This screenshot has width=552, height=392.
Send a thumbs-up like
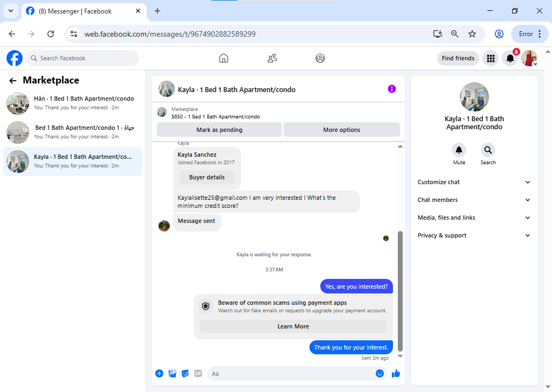point(396,373)
